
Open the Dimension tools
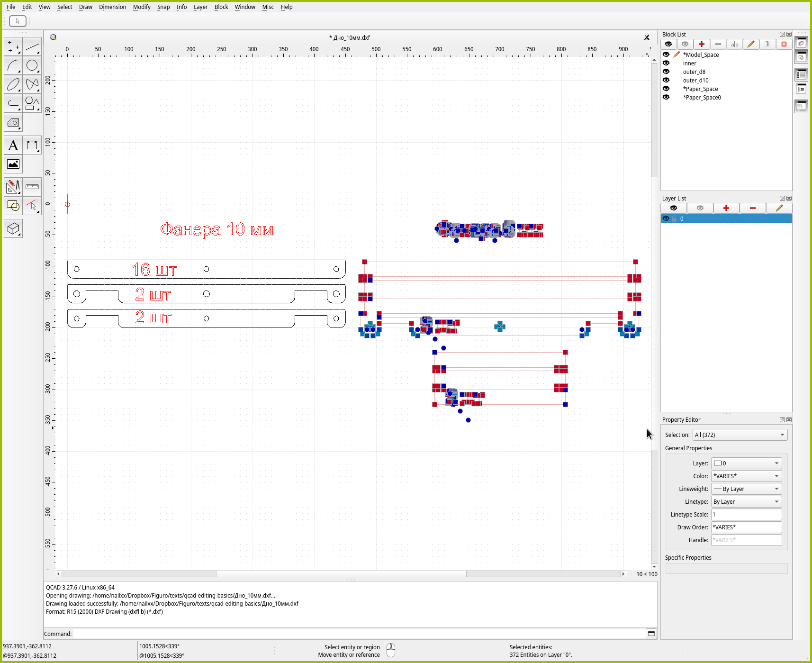pyautogui.click(x=32, y=145)
